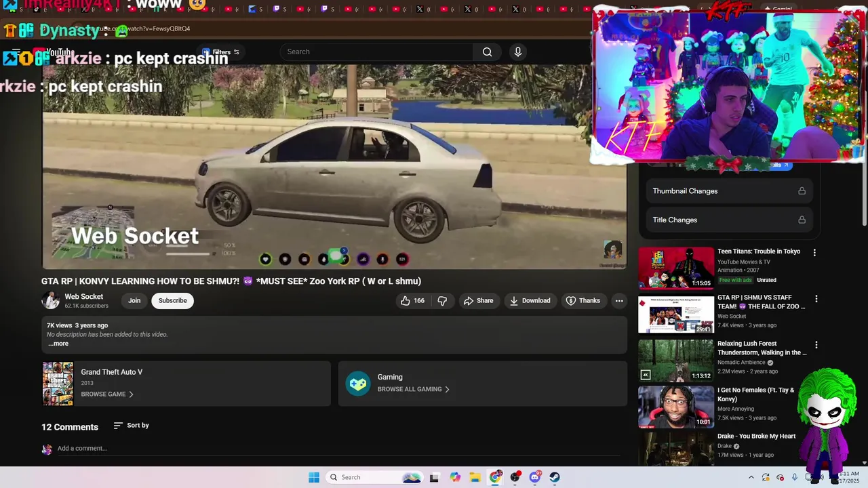The height and width of the screenshot is (488, 868).
Task: Open Copilot from the taskbar
Action: (x=455, y=477)
